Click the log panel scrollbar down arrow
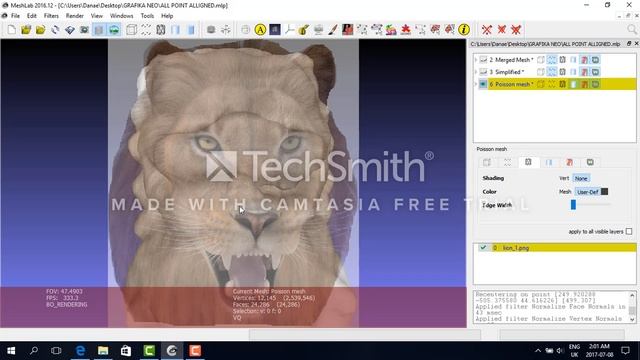The width and height of the screenshot is (640, 360). click(632, 320)
